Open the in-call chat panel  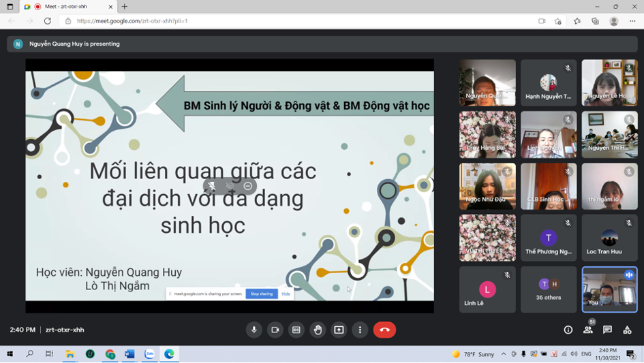607,330
